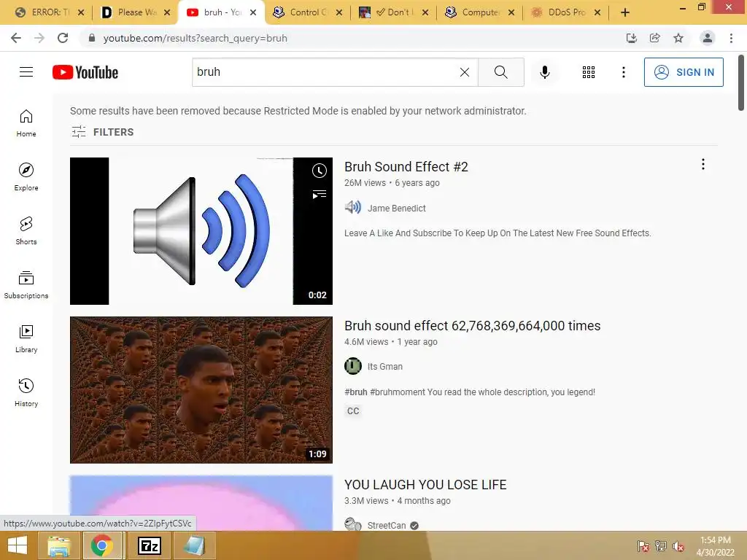
Task: Switch to the Control tab
Action: tap(307, 12)
